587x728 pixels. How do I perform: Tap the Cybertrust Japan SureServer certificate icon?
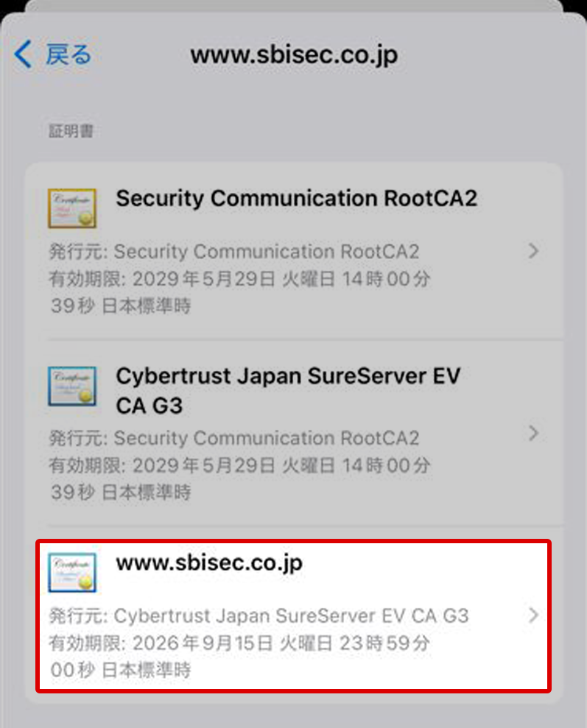pyautogui.click(x=72, y=386)
